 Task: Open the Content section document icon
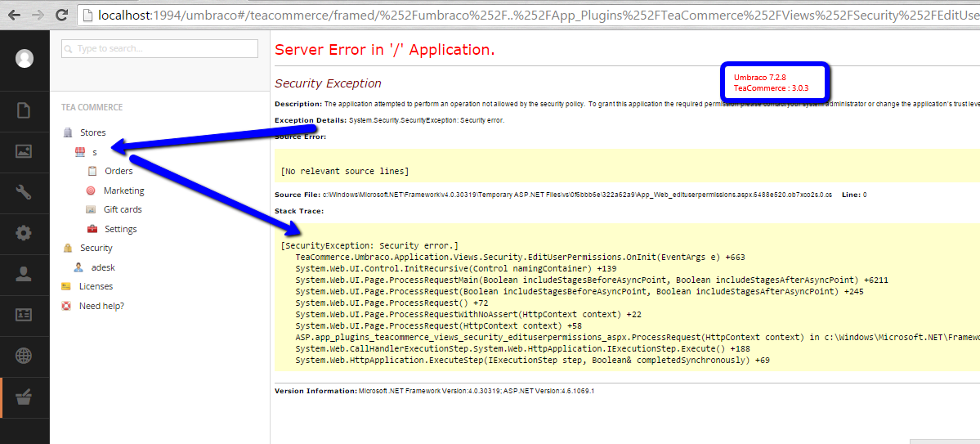click(24, 110)
